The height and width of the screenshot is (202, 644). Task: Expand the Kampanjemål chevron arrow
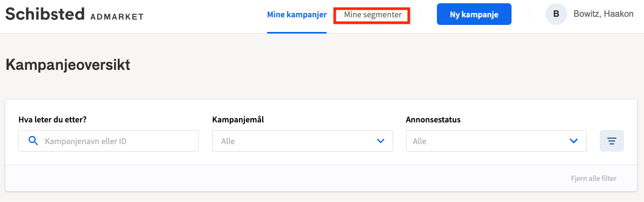(380, 141)
